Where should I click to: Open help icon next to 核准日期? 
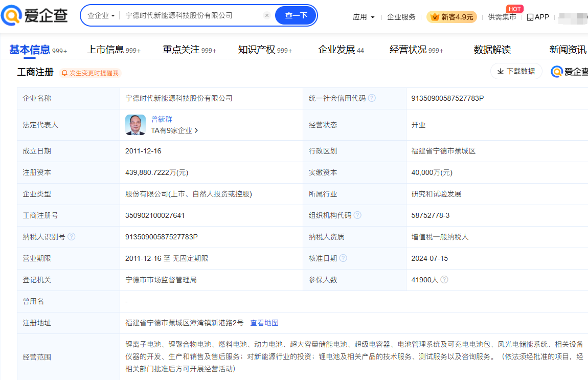click(343, 258)
